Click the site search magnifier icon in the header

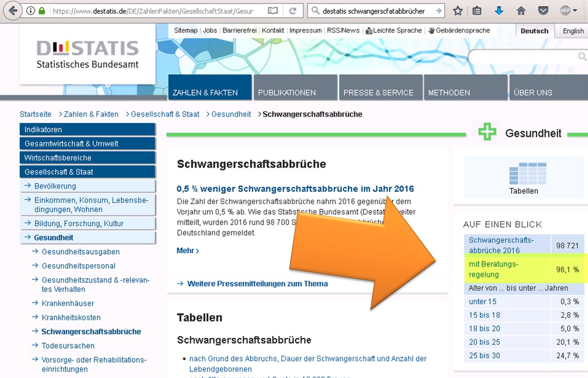click(x=582, y=57)
